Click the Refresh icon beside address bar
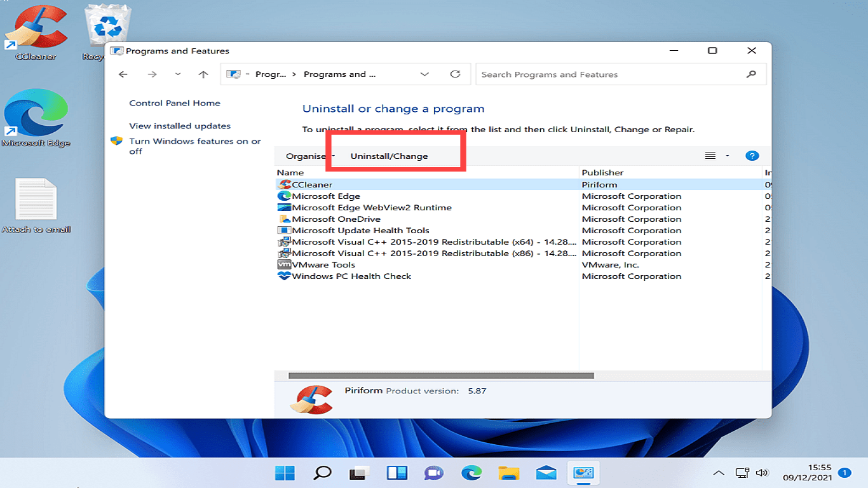 [x=455, y=74]
